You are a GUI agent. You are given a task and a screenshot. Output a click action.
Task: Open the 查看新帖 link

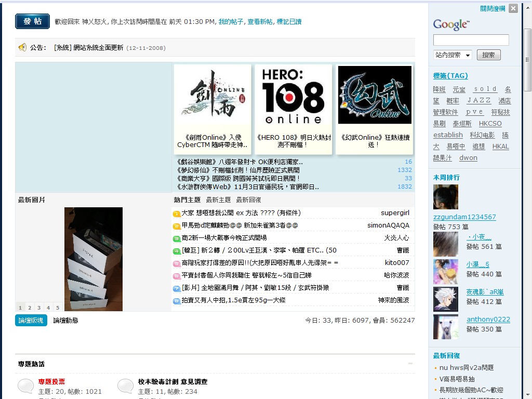pos(260,22)
